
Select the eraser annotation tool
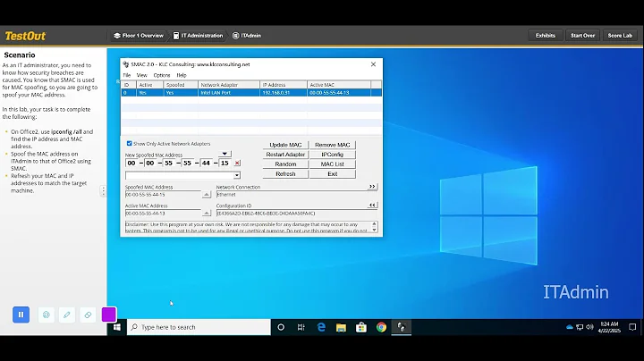(x=88, y=315)
